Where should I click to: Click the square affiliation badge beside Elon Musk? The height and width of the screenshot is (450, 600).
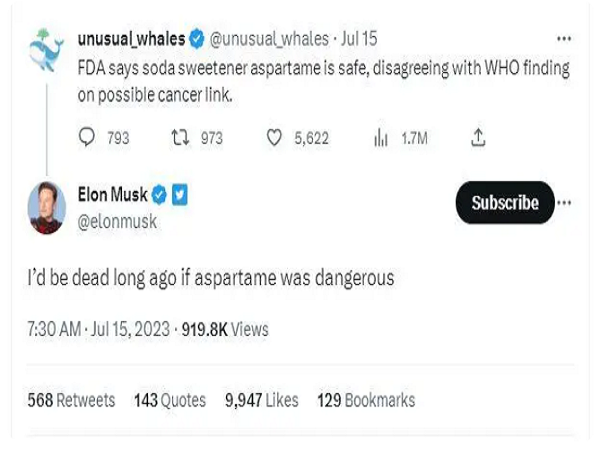point(179,195)
